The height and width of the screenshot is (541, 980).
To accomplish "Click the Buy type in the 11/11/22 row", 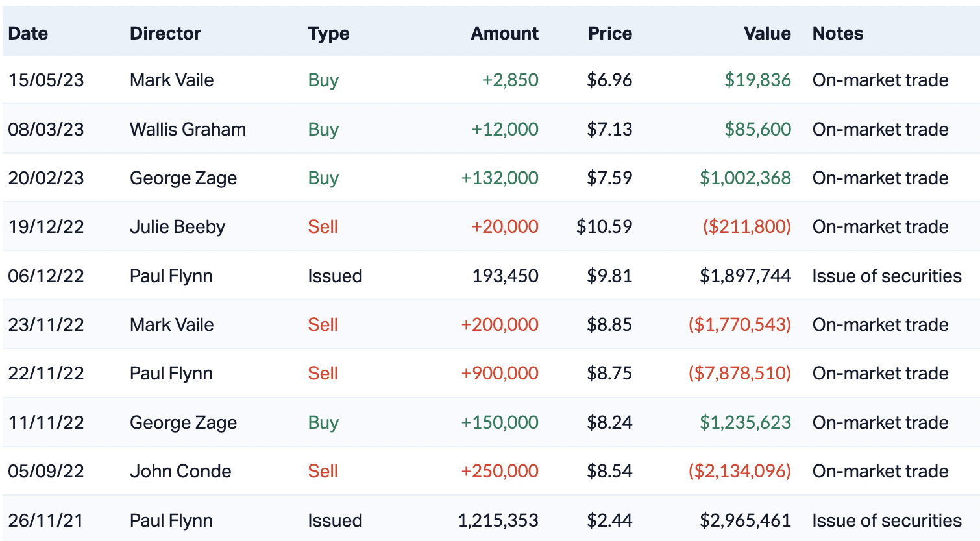I will tap(323, 422).
